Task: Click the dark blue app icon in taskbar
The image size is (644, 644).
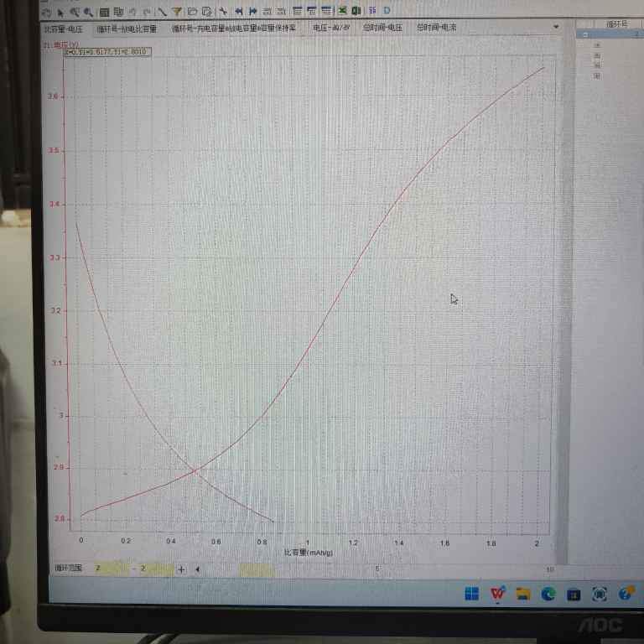Action: tap(574, 595)
